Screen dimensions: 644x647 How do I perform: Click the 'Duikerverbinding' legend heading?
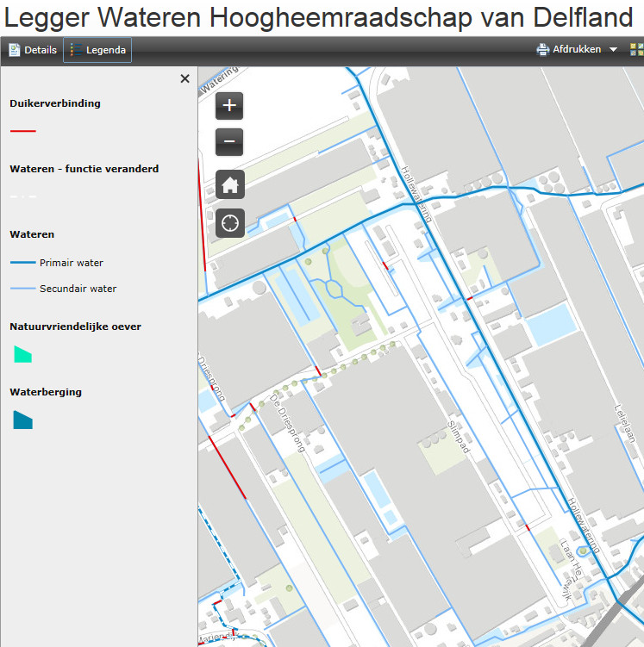click(55, 103)
